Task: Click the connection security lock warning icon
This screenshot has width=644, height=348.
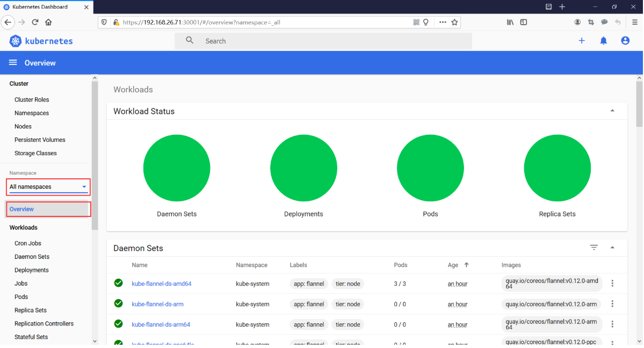Action: tap(116, 22)
